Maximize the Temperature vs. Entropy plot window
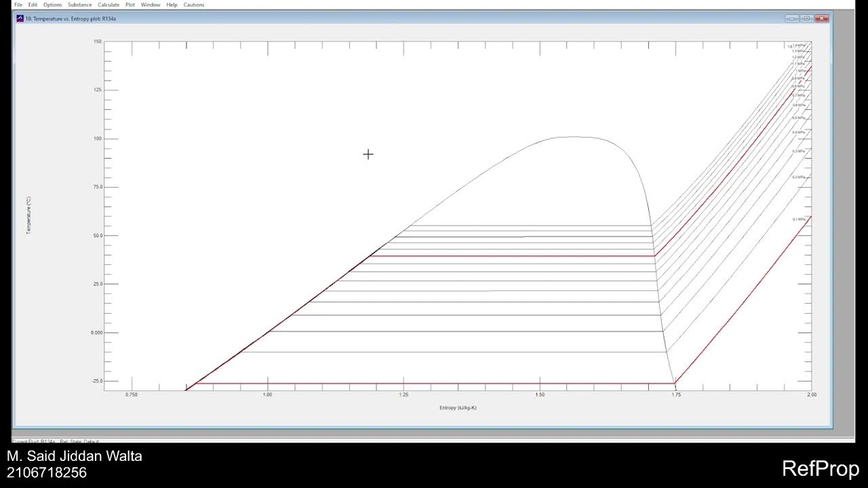Viewport: 868px width, 488px height. tap(807, 18)
